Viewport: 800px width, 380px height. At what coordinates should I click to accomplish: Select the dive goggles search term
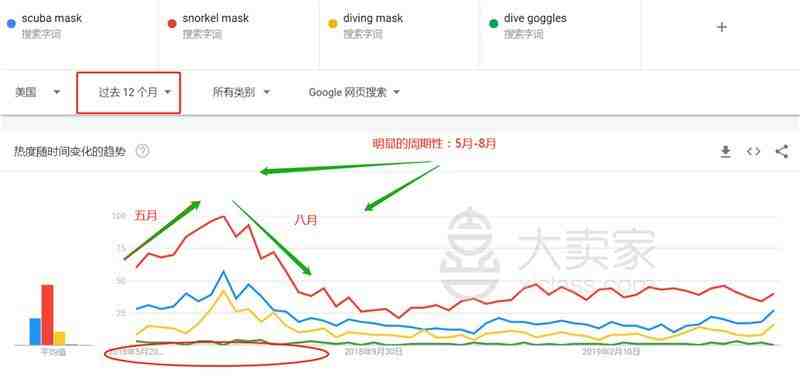pyautogui.click(x=535, y=18)
